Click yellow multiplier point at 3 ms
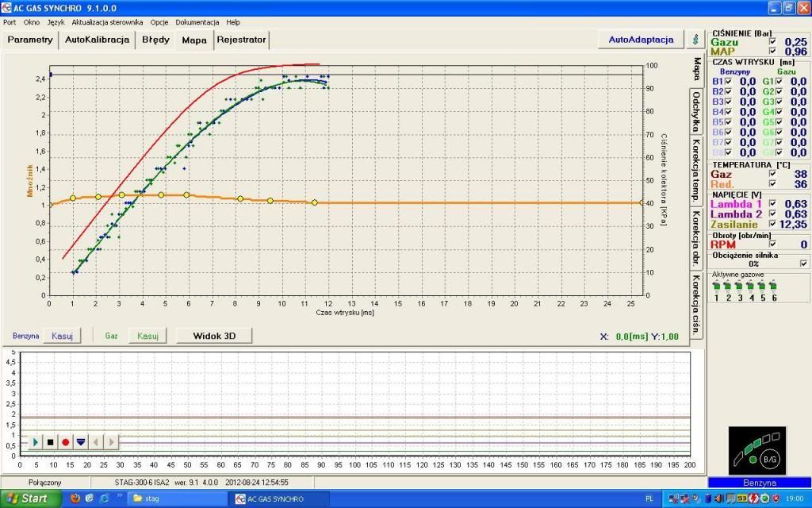812x508 pixels. pos(121,194)
